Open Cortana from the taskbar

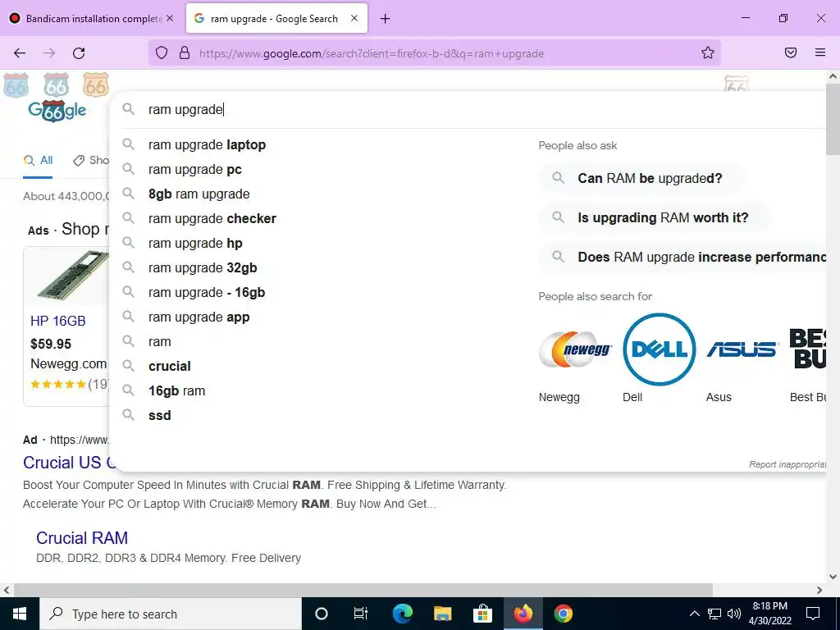coord(321,614)
